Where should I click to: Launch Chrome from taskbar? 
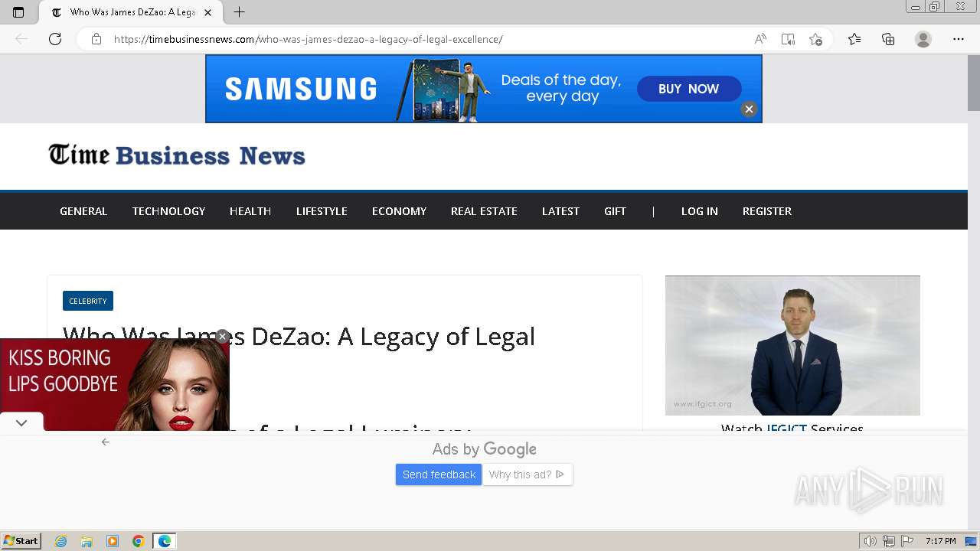[138, 541]
